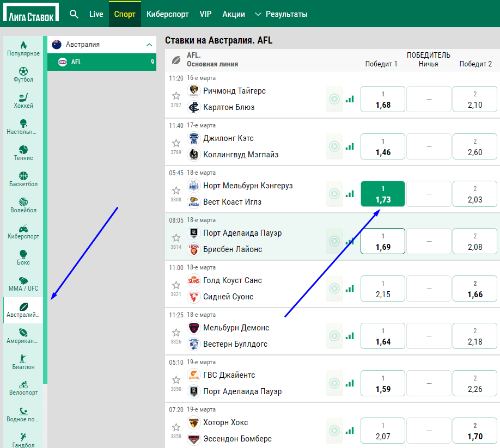The width and height of the screenshot is (500, 448).
Task: Favorite the Мельбурн Демонс match star
Action: 176,333
